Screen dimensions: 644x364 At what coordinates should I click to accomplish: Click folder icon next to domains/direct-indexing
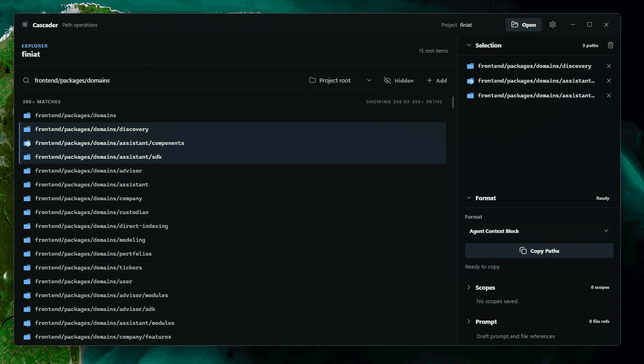point(27,226)
